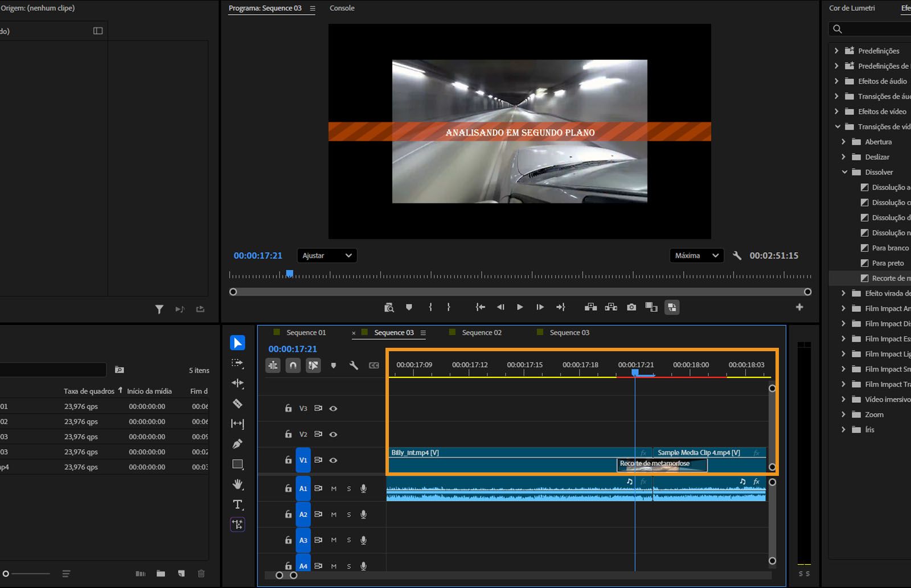Select the Pen tool in the timeline toolbar

coord(237,443)
